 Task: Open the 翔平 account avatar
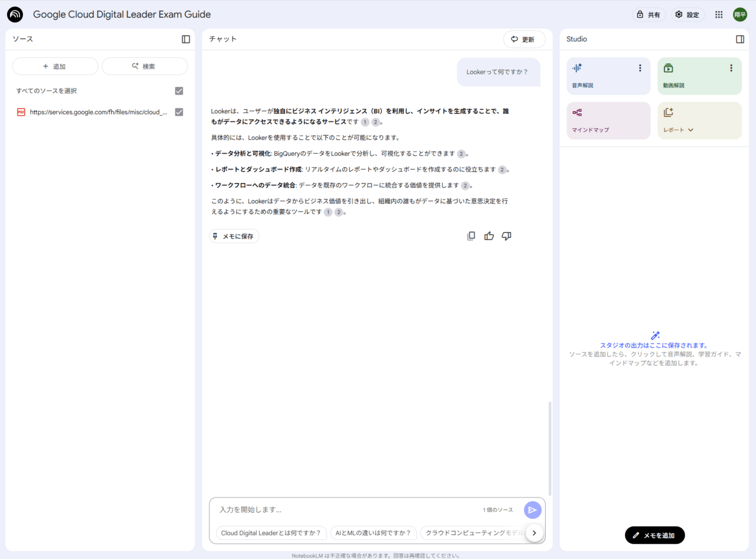740,15
